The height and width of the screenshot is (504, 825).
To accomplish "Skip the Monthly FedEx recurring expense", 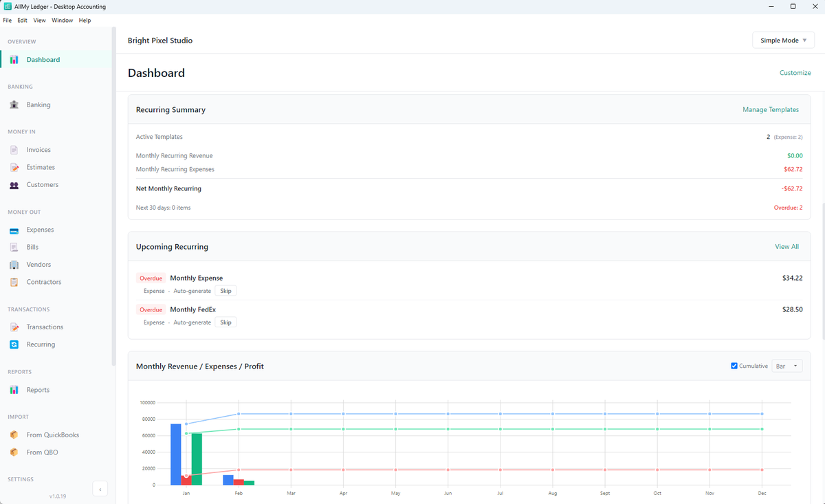I will tap(225, 322).
